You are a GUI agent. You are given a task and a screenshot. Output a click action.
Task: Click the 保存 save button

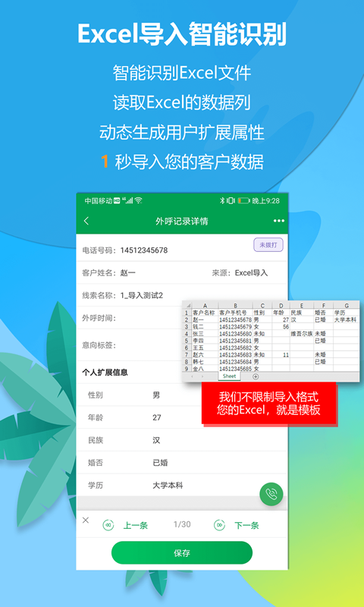[x=182, y=553]
